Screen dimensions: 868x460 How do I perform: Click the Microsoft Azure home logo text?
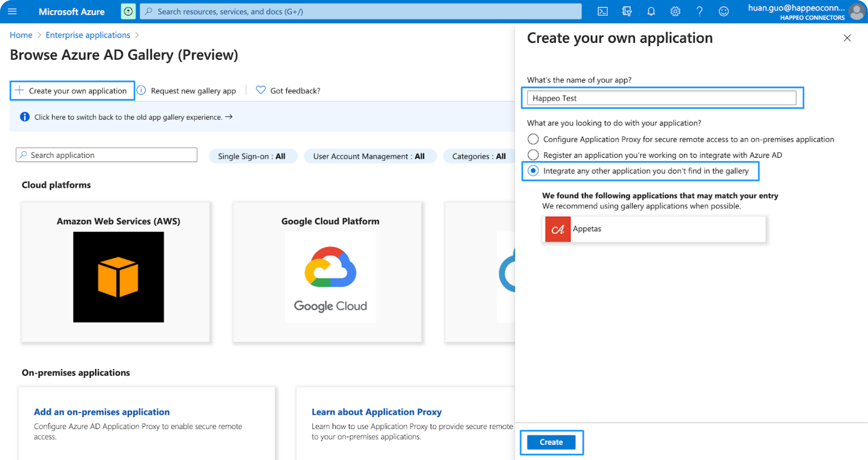coord(71,12)
